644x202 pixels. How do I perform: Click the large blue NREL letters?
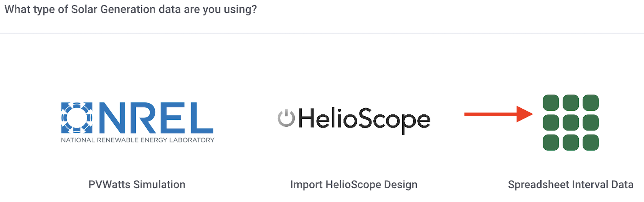156,118
